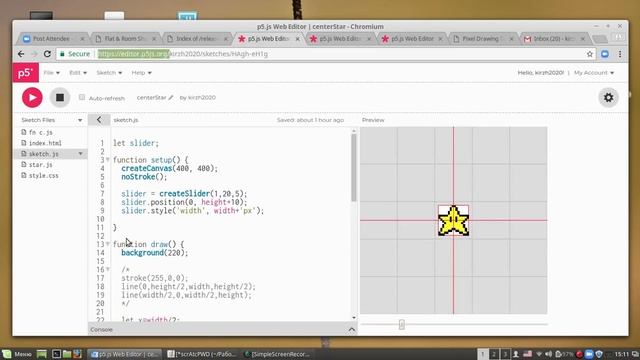Screen dimensions: 640x360
Task: Switch to workspace 2 in the panel
Action: click(x=494, y=354)
